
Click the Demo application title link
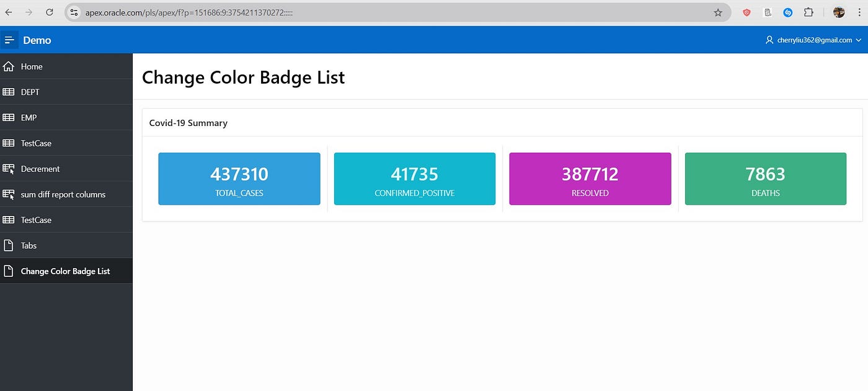pyautogui.click(x=37, y=40)
